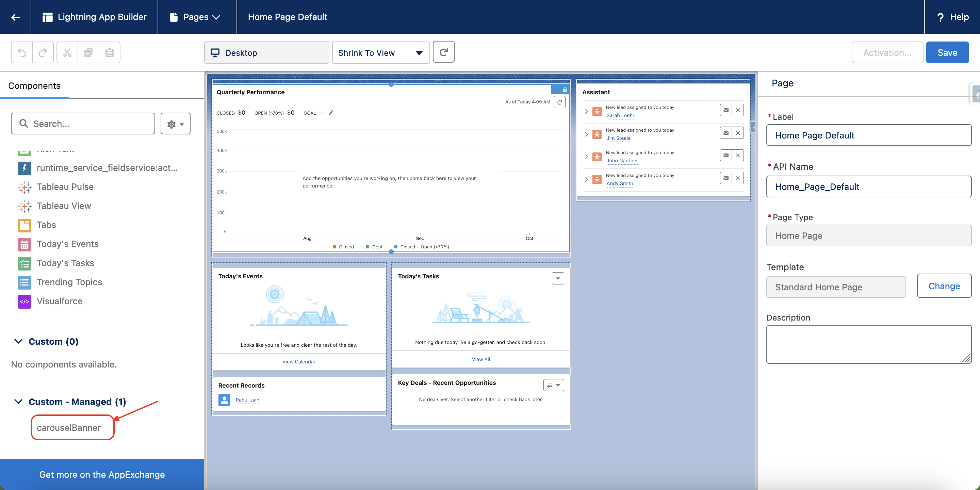The width and height of the screenshot is (980, 490).
Task: Open the John Gardner link
Action: tap(622, 161)
